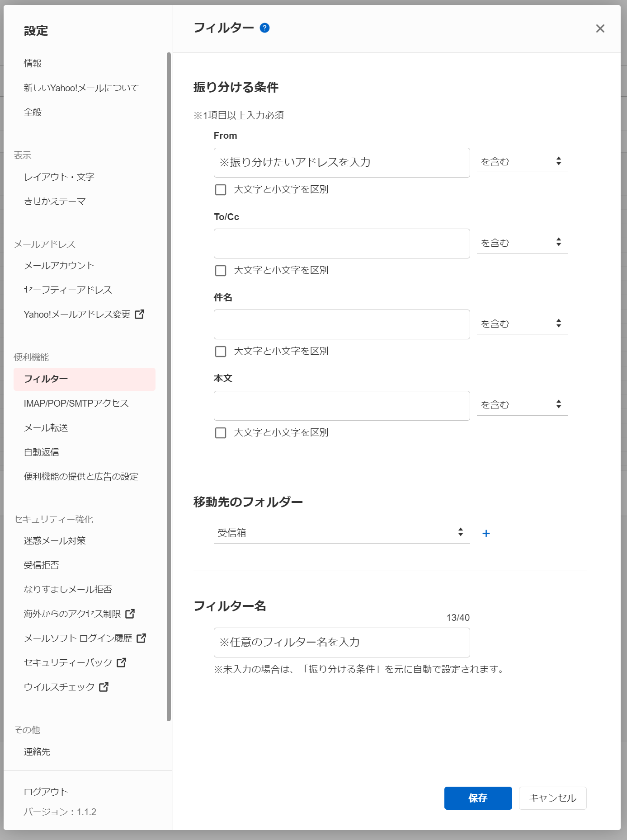Open the を含む dropdown for To/Cc
This screenshot has height=840, width=627.
coord(522,243)
